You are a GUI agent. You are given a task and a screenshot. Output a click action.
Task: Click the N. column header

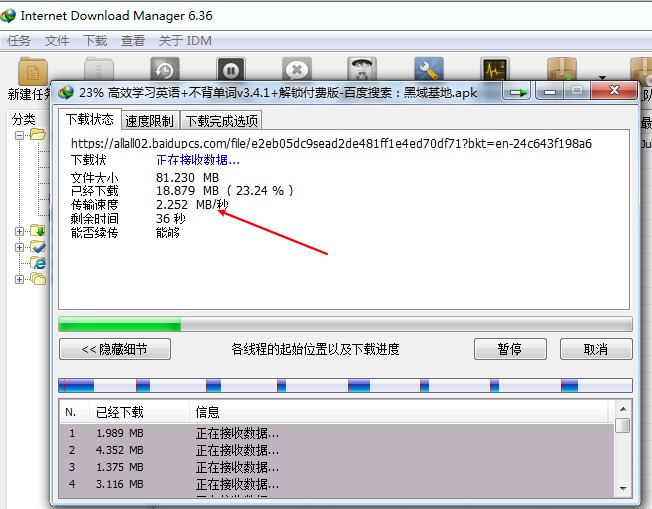tap(74, 412)
